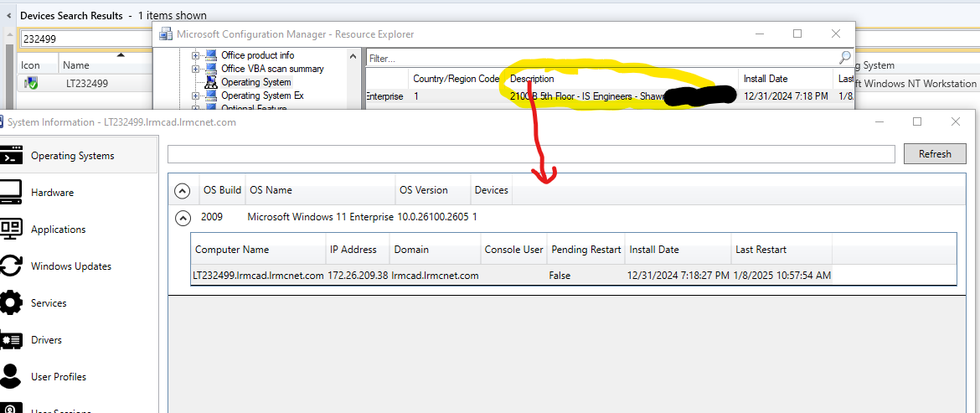This screenshot has height=413, width=980.
Task: Open the Operating Systems section icon
Action: [11, 156]
